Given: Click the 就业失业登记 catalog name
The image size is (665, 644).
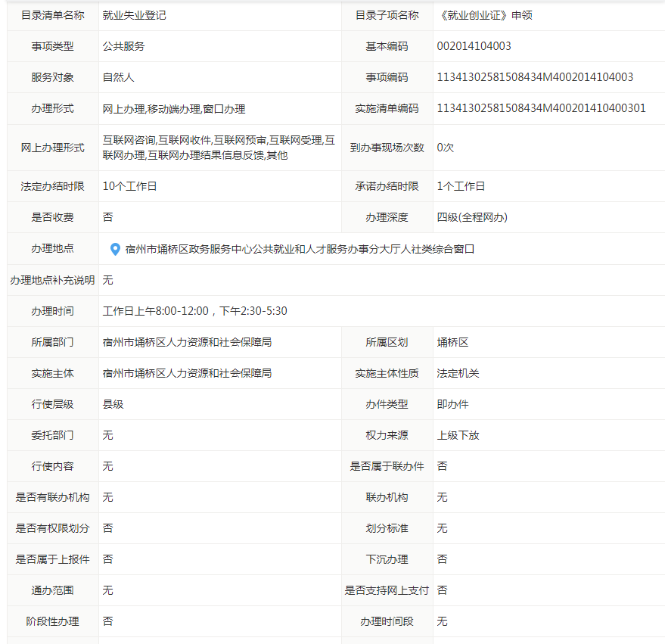Looking at the screenshot, I should pos(134,15).
